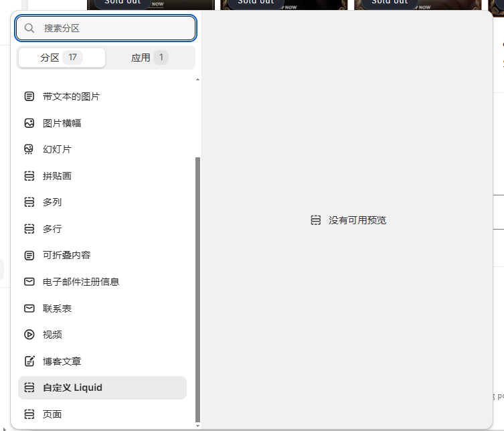The image size is (504, 431).
Task: Click the scrollbar down arrow in section list
Action: pos(197,426)
